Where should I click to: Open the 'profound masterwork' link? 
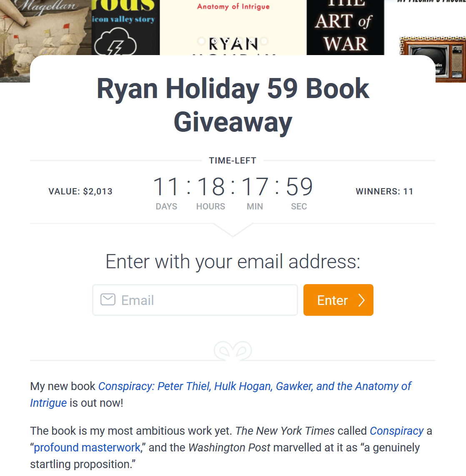tap(87, 448)
